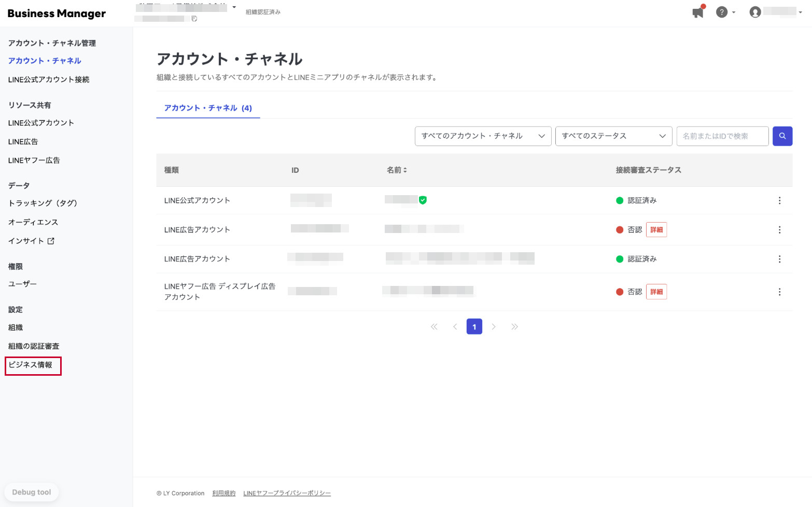This screenshot has width=812, height=507.
Task: Focus the 名前またはIDで検索 search field
Action: click(722, 136)
